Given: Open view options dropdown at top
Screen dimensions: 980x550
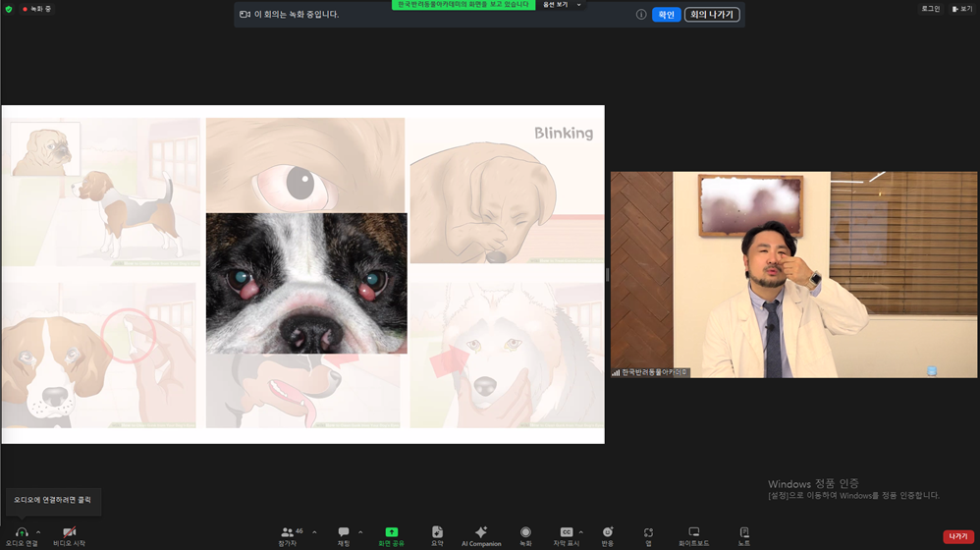Looking at the screenshot, I should pyautogui.click(x=562, y=4).
